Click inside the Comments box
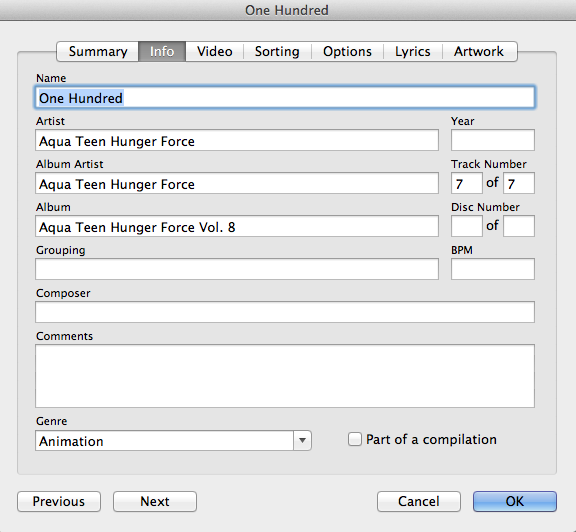The image size is (576, 532). click(285, 376)
